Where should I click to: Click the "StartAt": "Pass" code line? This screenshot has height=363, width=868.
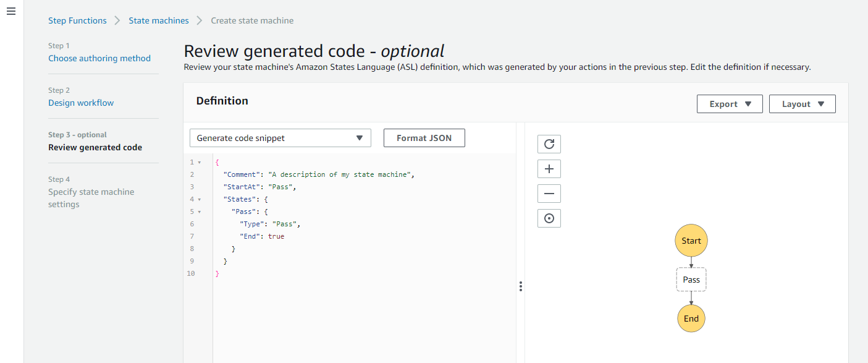tap(260, 187)
